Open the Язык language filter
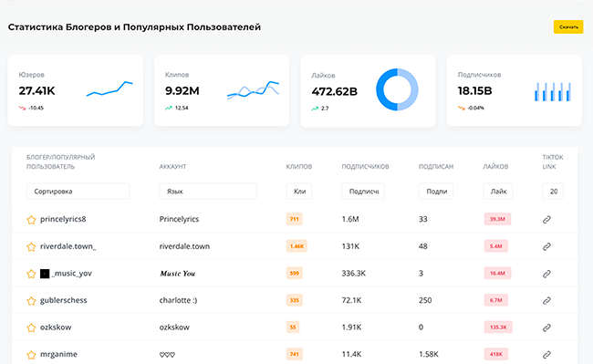This screenshot has height=364, width=593. 208,192
